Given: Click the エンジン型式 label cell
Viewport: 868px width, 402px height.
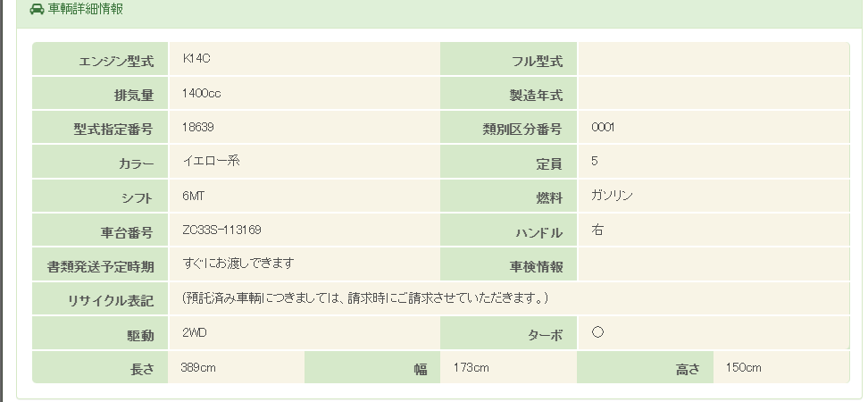Looking at the screenshot, I should [x=101, y=61].
